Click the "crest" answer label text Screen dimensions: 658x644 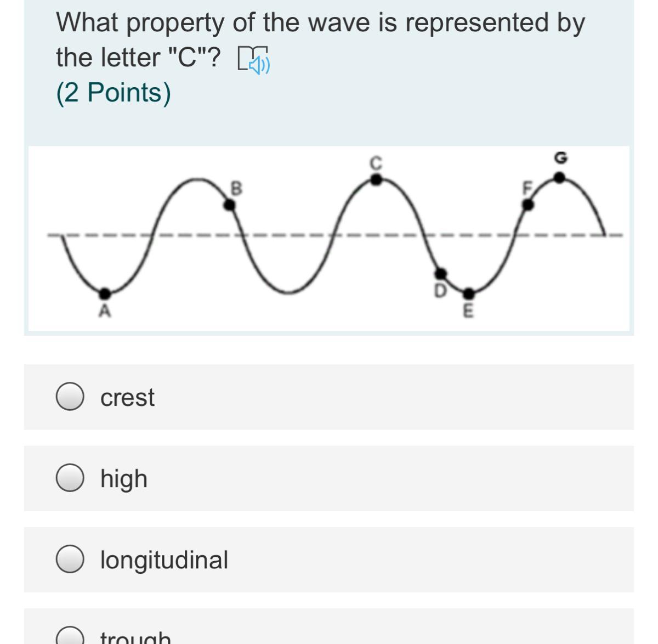coord(127,397)
